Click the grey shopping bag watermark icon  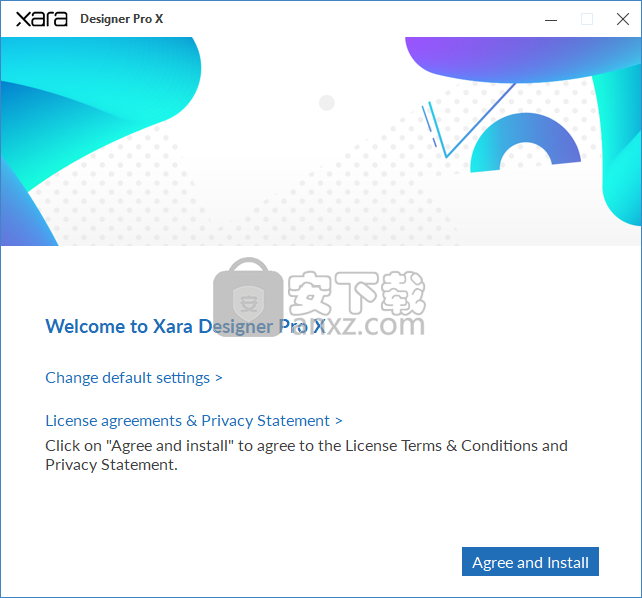[x=248, y=297]
